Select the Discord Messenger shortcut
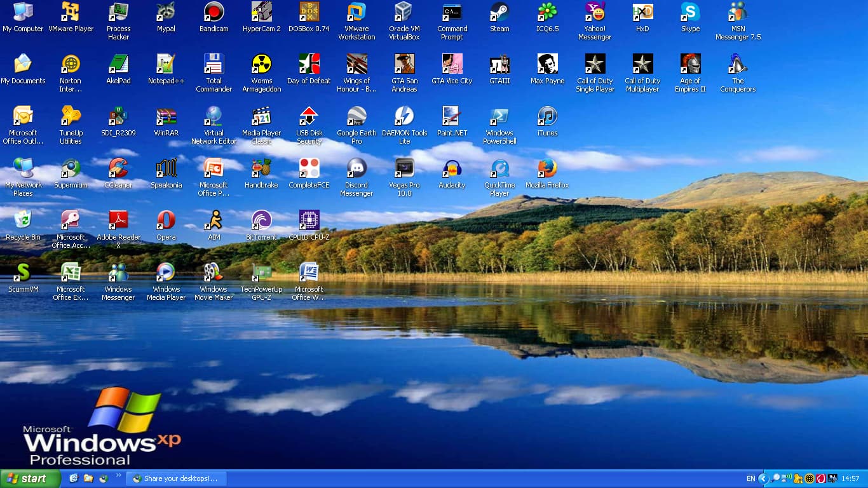 pos(356,169)
